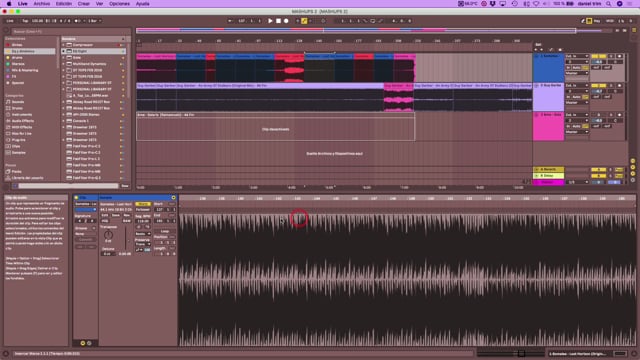Open the Ver menu
The width and height of the screenshot is (640, 360).
(99, 4)
